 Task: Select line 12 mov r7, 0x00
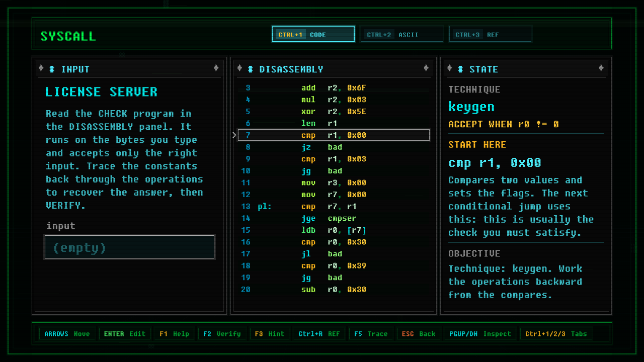334,195
